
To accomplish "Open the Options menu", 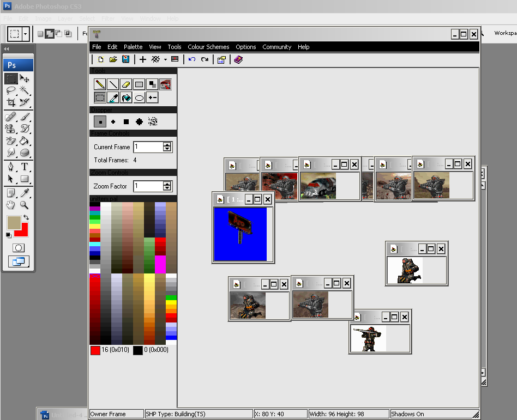I will [x=245, y=47].
